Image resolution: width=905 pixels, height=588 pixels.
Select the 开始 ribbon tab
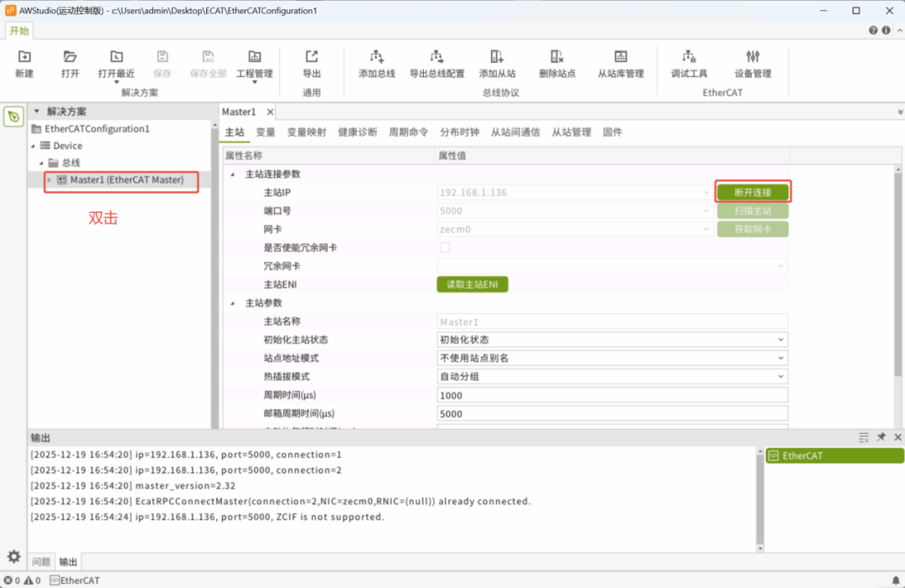tap(19, 31)
